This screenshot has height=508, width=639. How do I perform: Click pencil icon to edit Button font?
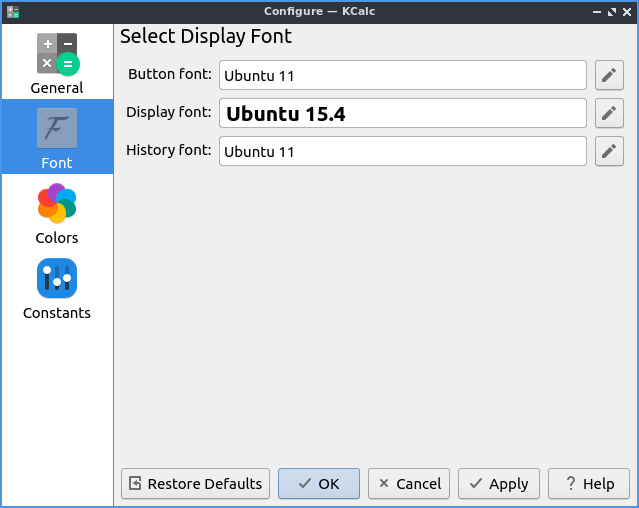(609, 75)
